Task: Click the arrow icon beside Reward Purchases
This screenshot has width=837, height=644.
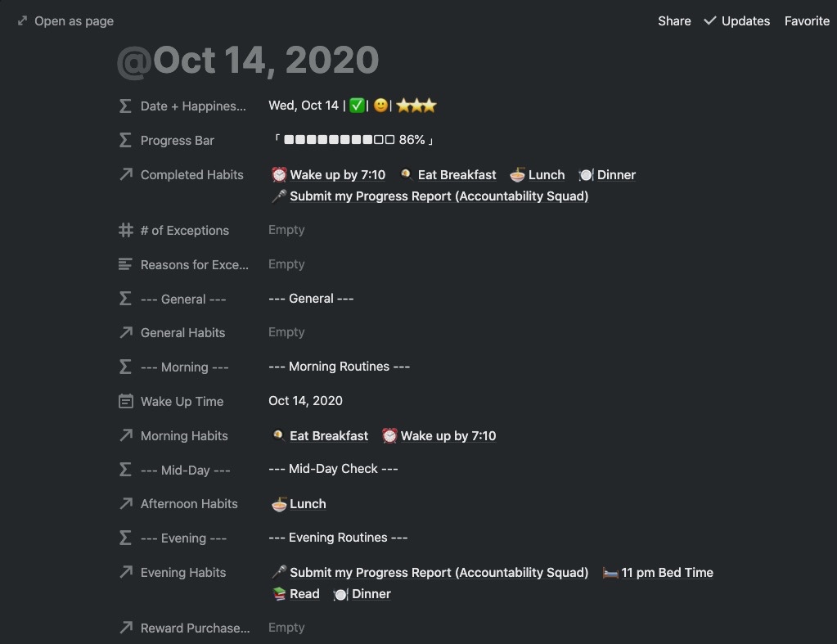Action: [125, 628]
